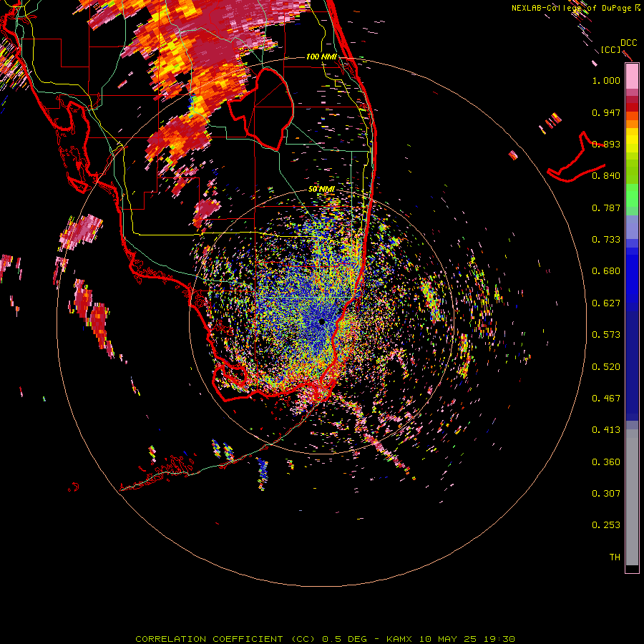This screenshot has height=644, width=644.
Task: Select the 0.520 scale label
Action: coord(606,367)
